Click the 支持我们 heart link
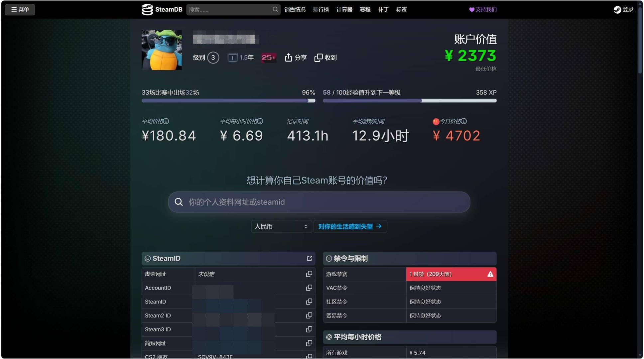Screen dimensions: 644x359 483,10
